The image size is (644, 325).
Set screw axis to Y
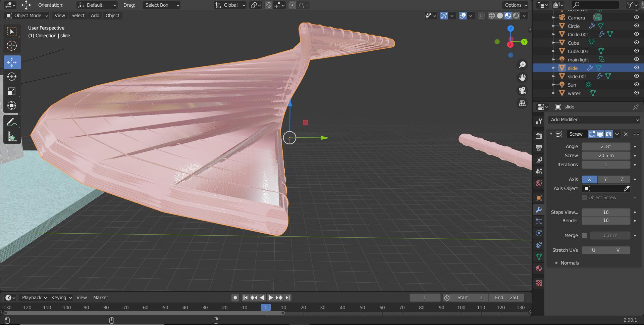point(605,179)
